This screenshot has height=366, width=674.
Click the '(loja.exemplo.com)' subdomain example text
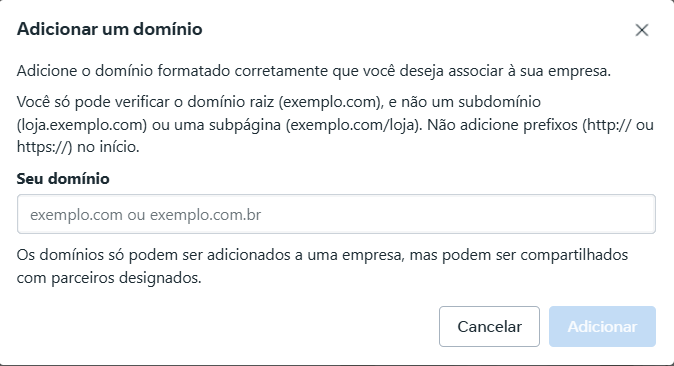[82, 125]
